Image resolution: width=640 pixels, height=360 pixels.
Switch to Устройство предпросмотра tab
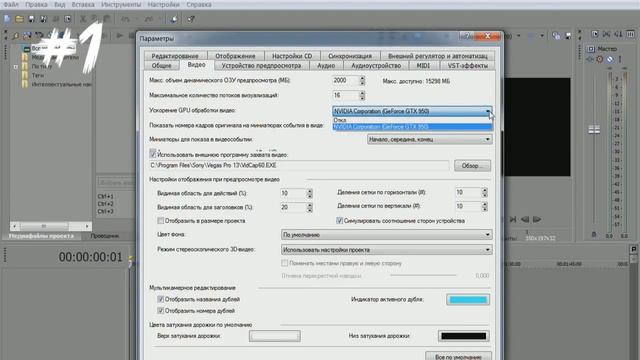(x=261, y=65)
